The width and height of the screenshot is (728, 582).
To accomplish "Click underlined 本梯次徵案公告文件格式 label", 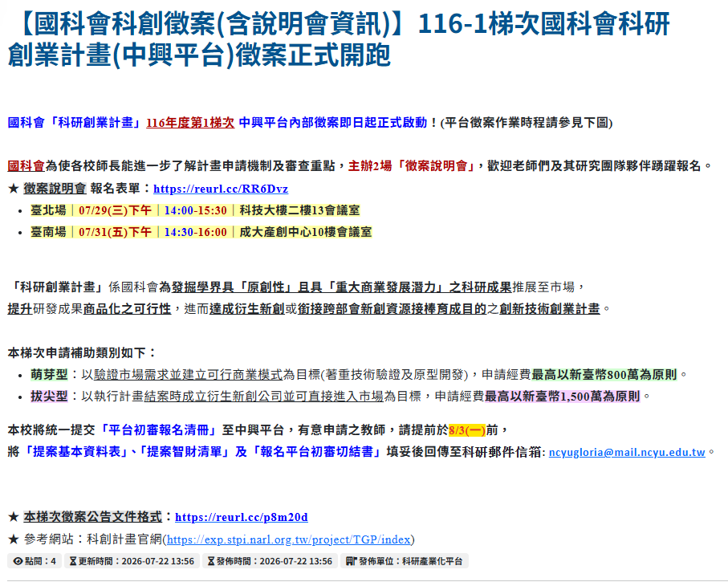I will click(92, 517).
